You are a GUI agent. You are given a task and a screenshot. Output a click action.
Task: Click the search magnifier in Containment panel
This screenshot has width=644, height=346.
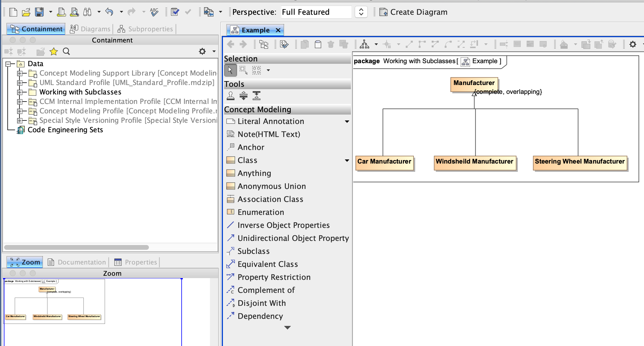tap(67, 52)
